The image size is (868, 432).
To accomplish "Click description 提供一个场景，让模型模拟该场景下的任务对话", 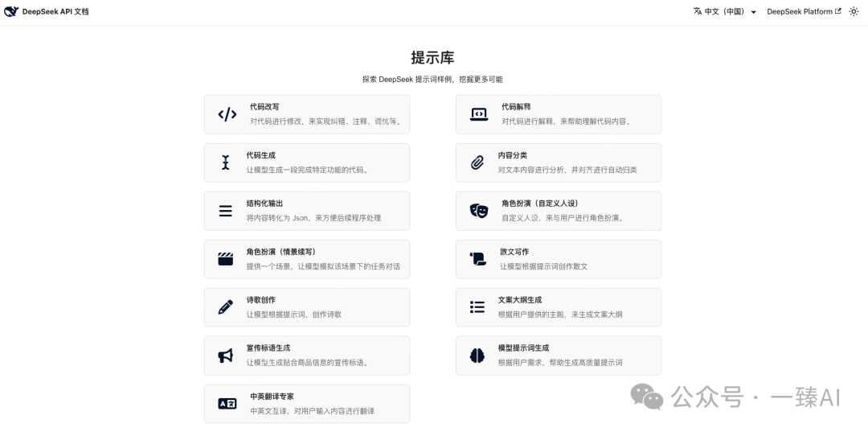I will [323, 266].
